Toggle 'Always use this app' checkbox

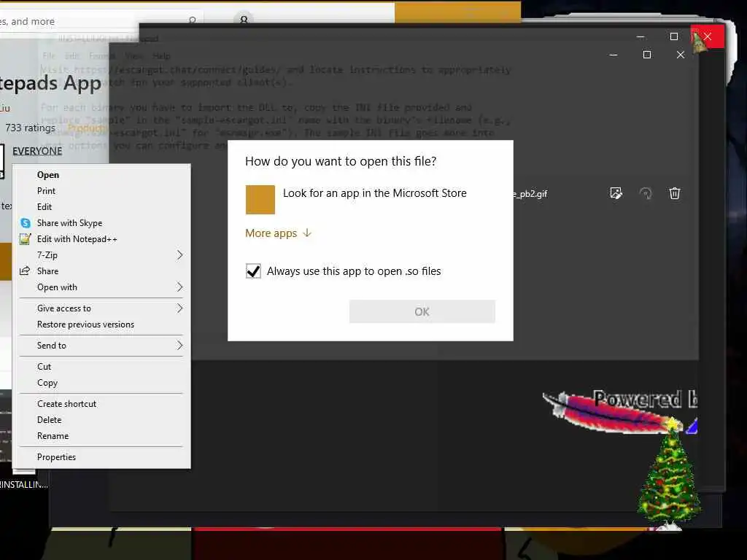(253, 271)
